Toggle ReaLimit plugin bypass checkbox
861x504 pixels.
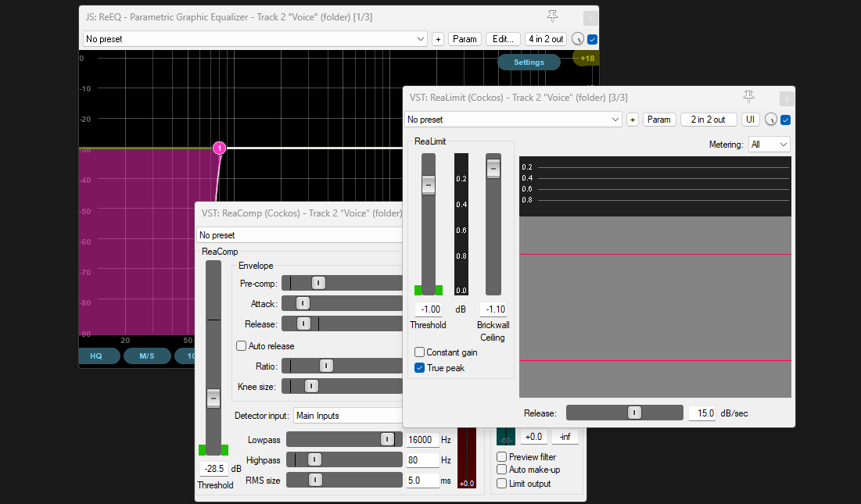click(x=786, y=120)
